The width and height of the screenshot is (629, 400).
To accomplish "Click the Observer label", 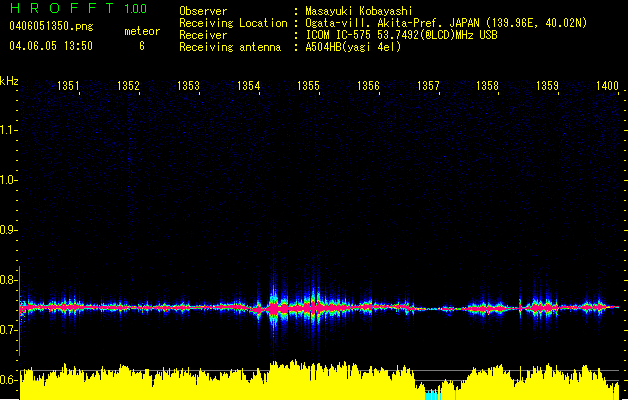I will click(x=203, y=11).
